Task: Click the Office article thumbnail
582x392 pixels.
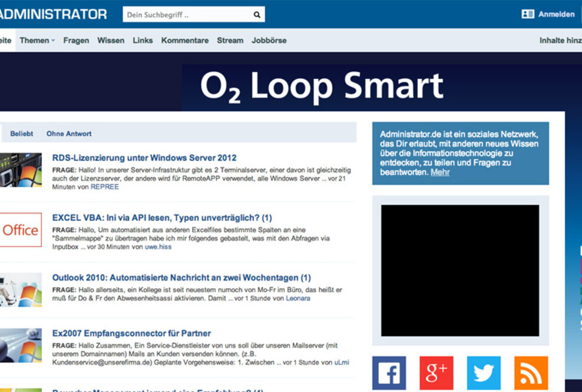Action: click(x=21, y=230)
